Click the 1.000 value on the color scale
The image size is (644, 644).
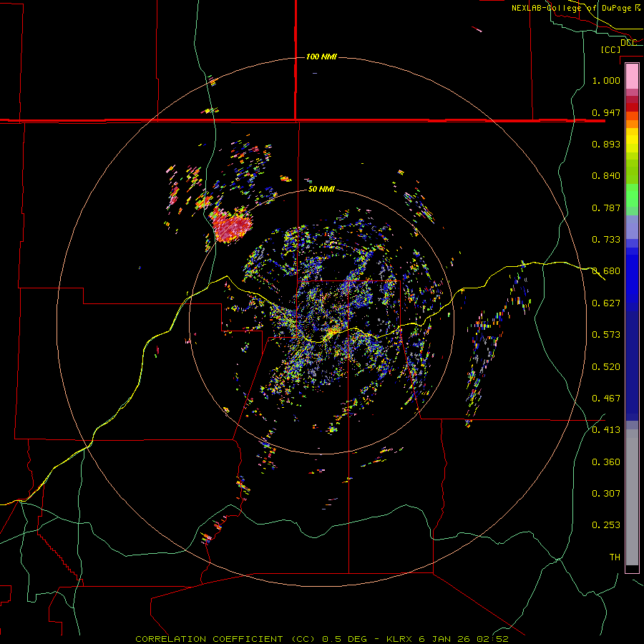(x=606, y=80)
